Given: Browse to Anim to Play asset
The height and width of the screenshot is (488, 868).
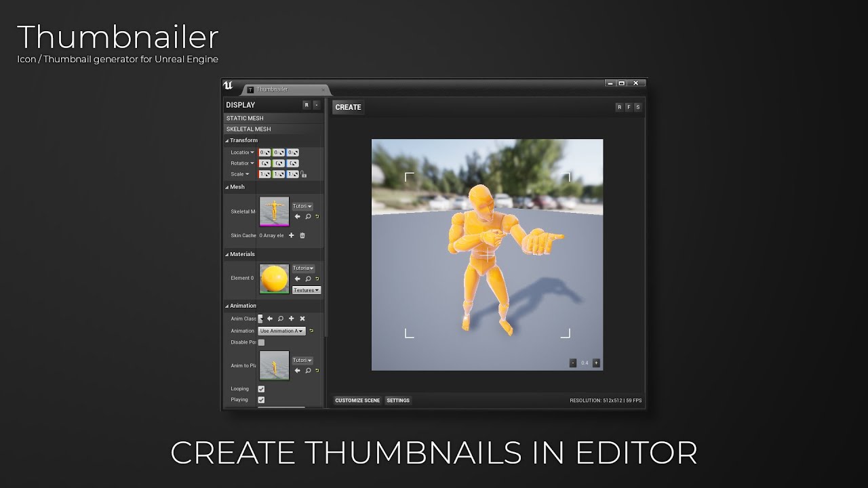Looking at the screenshot, I should coord(308,371).
